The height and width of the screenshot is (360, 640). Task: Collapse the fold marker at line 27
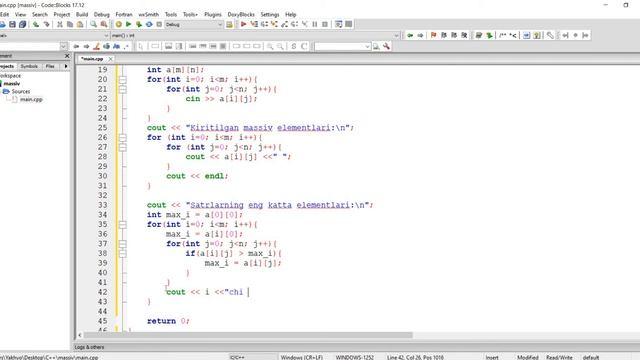pos(122,147)
